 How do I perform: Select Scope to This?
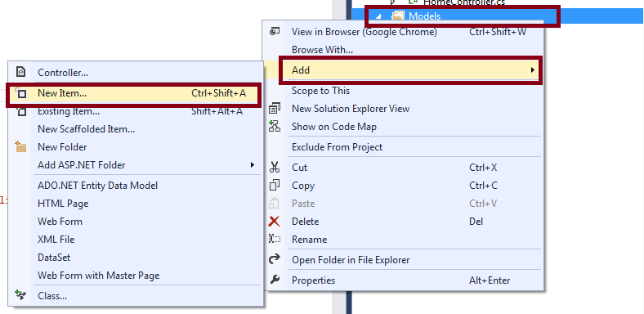tap(320, 91)
